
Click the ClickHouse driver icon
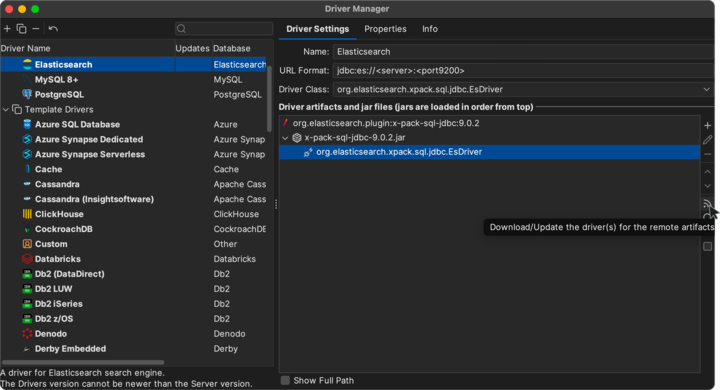27,214
